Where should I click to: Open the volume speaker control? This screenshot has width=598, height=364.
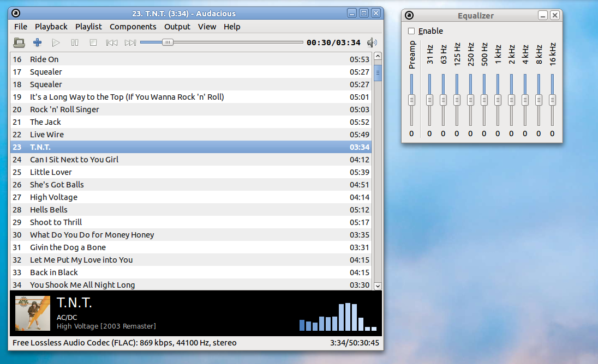tap(372, 43)
